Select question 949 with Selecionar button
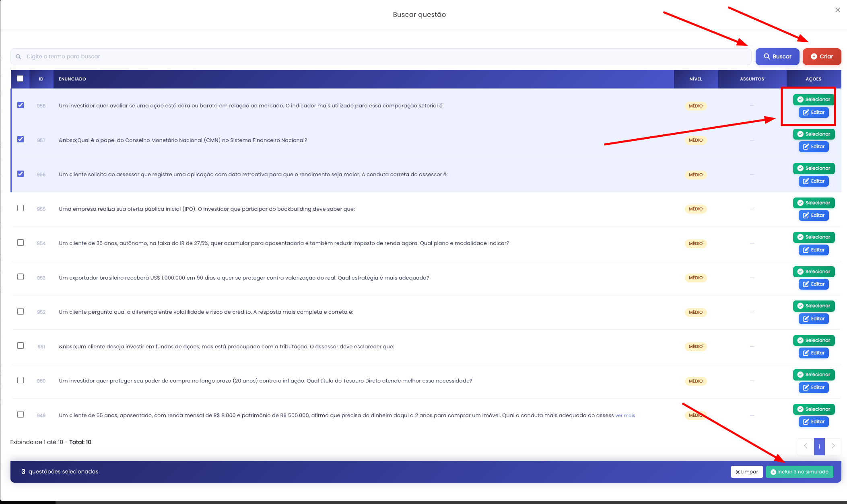Screen dimensions: 847x504 coord(814,409)
